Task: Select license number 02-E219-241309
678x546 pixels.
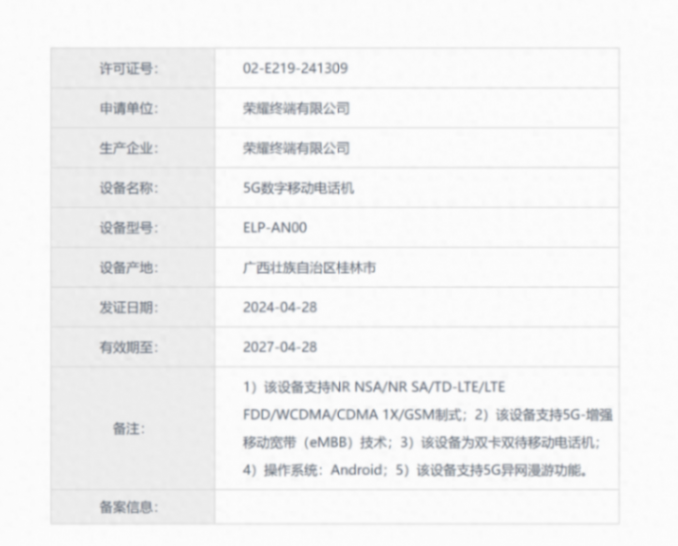Action: [x=295, y=69]
